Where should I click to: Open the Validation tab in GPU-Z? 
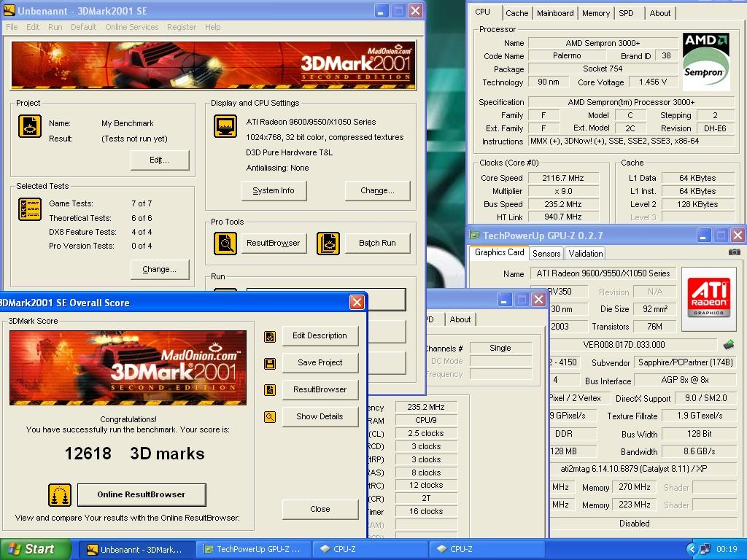(x=586, y=253)
